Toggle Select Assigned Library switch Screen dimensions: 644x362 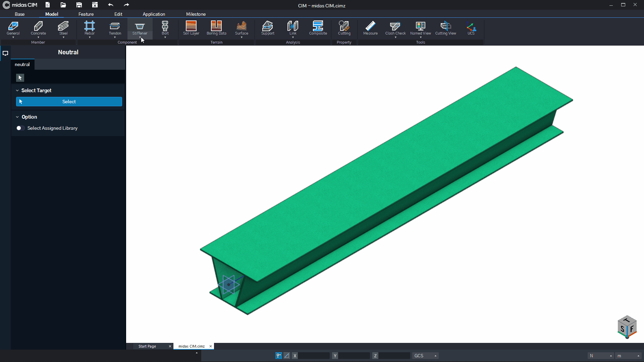[20, 128]
